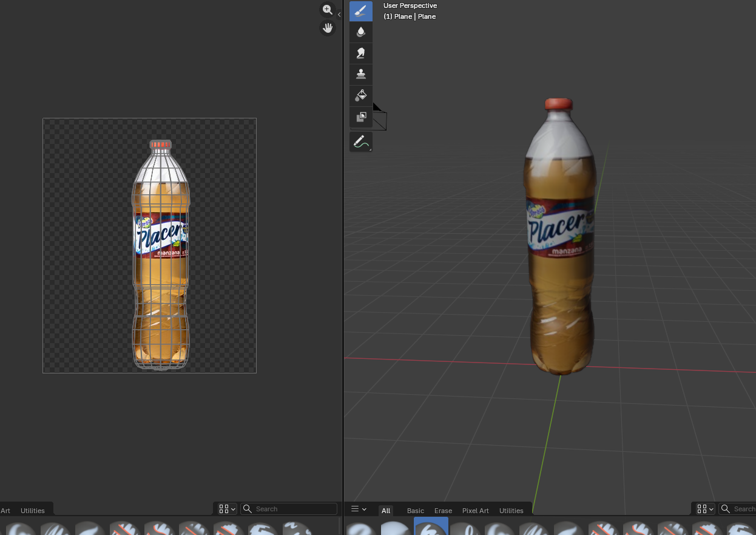
Task: Click the camera object in 3D viewport
Action: [379, 117]
